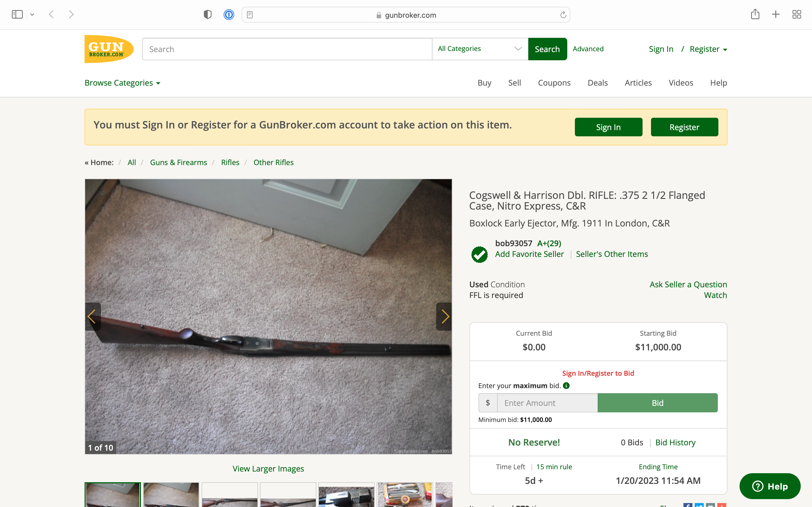The width and height of the screenshot is (812, 507).
Task: Open the Deals menu item
Action: tap(598, 83)
